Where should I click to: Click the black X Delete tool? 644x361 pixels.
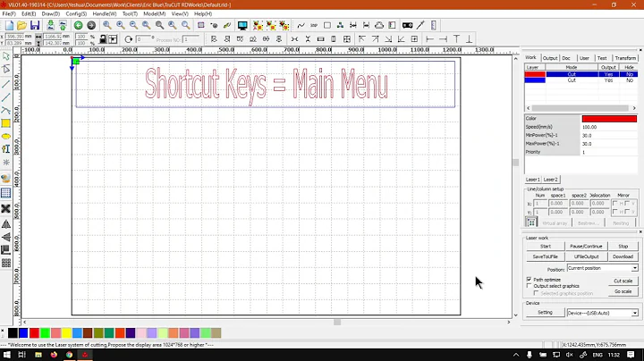(5, 209)
